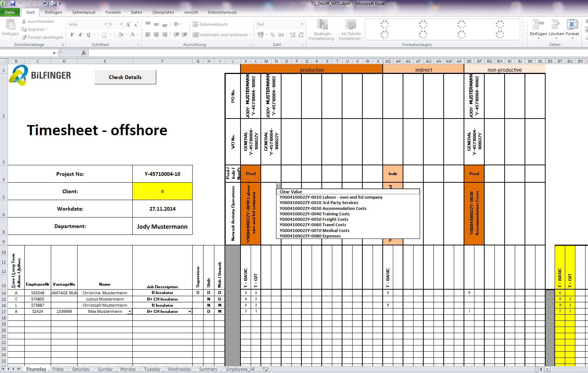Open the Arial font name dropdown

click(106, 24)
